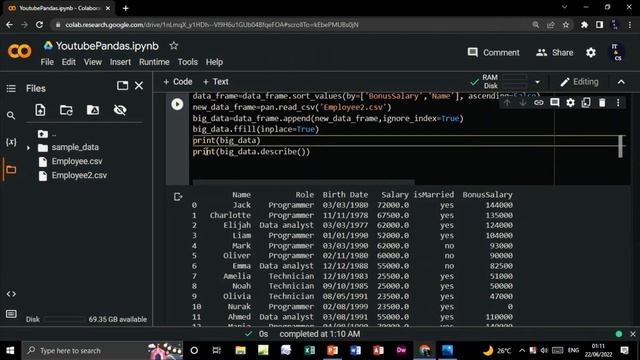
Task: Mirror cell in tab
Action: pos(586,102)
